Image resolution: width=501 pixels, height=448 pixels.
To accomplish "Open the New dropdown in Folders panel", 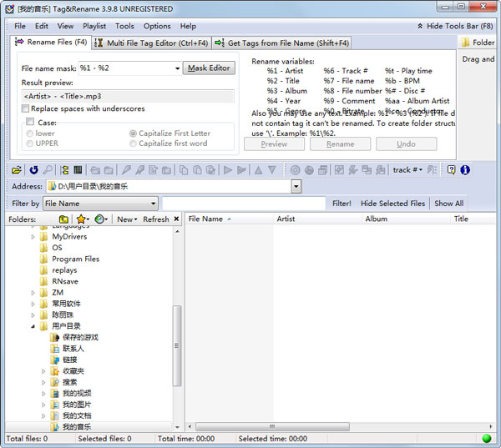I will click(127, 219).
